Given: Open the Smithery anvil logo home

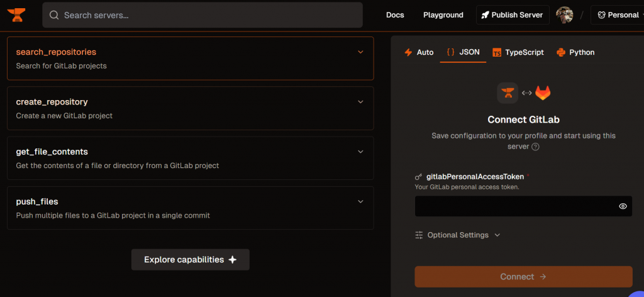Looking at the screenshot, I should (16, 15).
